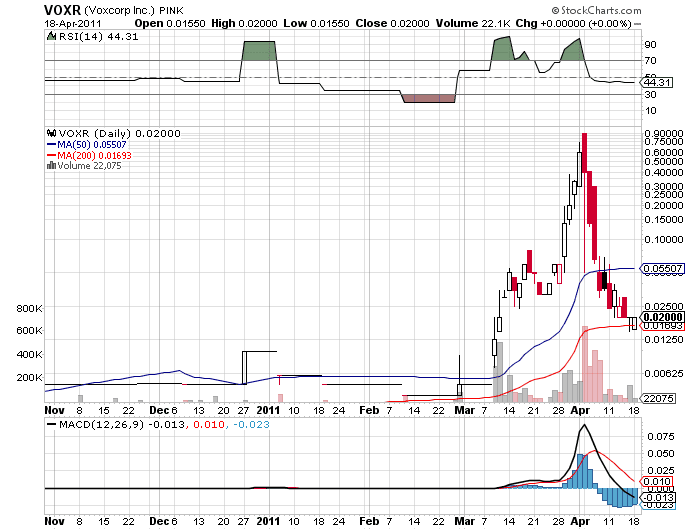Click Nov on the price chart date axis
This screenshot has height=530, width=700.
54,410
